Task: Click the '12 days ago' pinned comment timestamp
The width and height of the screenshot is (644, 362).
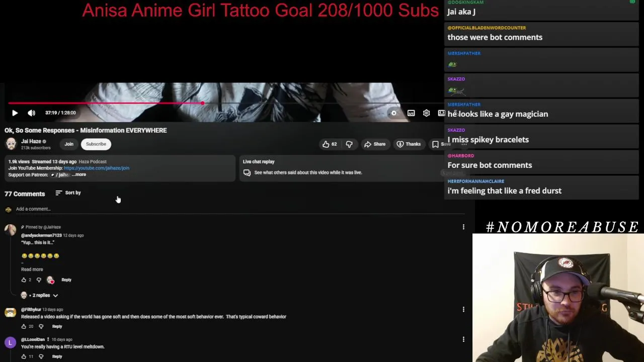Action: coord(73,235)
